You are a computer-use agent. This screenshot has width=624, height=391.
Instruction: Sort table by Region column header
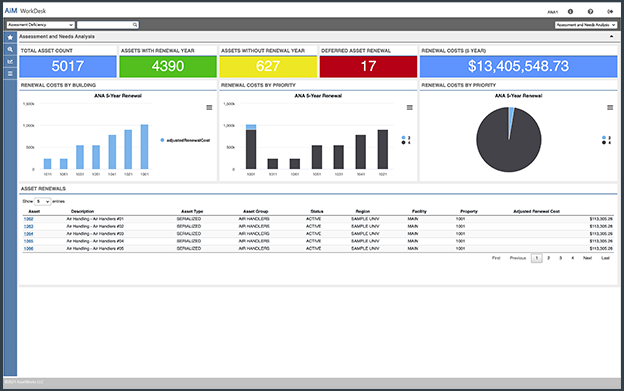(363, 212)
